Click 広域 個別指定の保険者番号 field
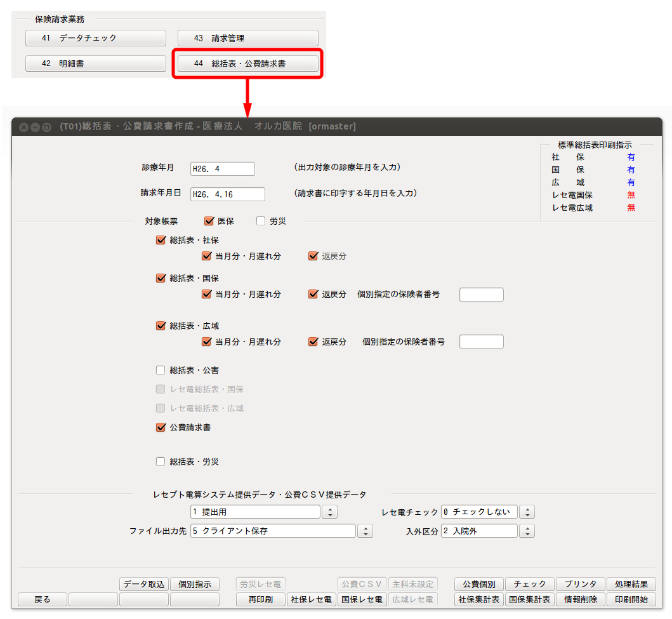The height and width of the screenshot is (619, 672). 481,342
